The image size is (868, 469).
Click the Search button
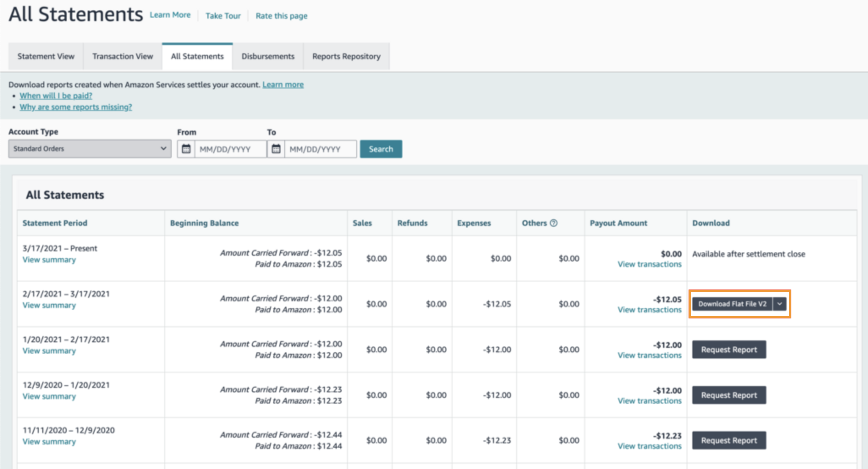pyautogui.click(x=381, y=149)
